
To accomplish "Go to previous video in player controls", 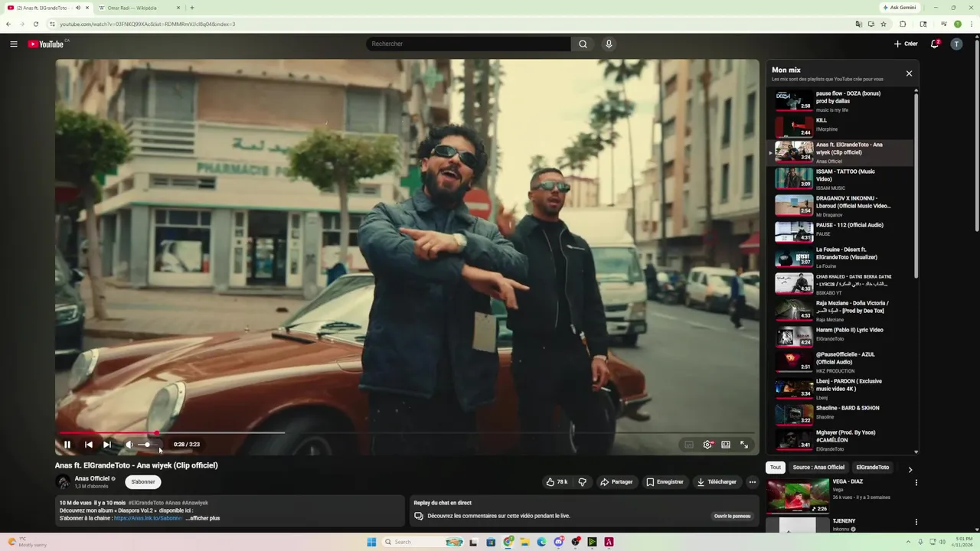I will (88, 445).
